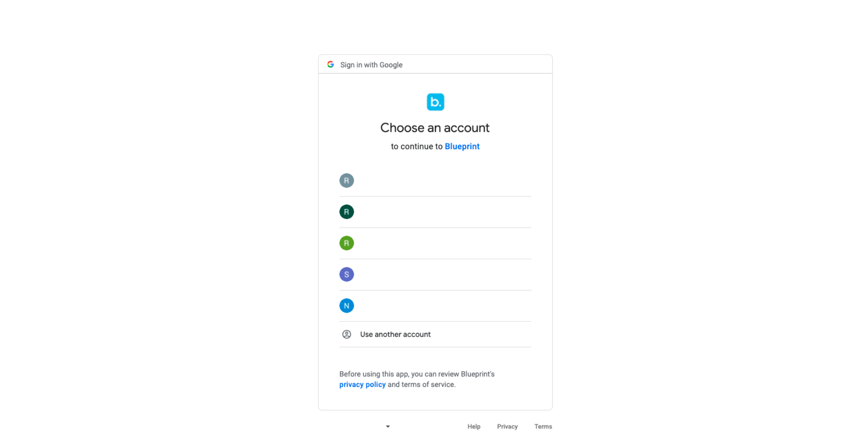Click the Sign in with Google header text
The height and width of the screenshot is (441, 868).
(371, 65)
